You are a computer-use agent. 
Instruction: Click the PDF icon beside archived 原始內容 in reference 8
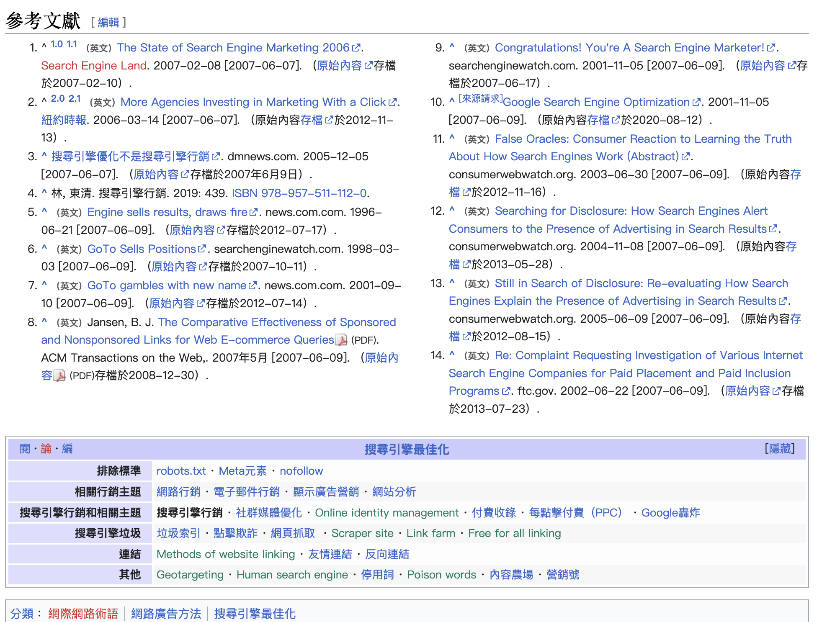[59, 375]
